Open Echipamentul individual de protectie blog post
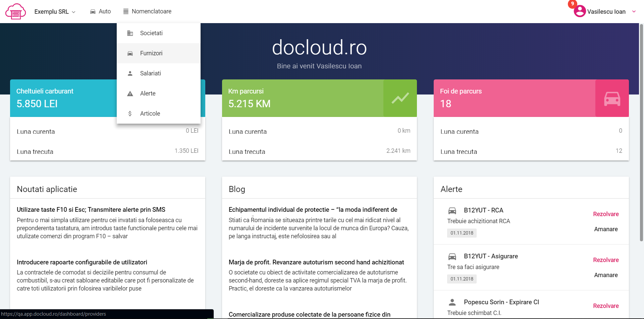 (313, 210)
